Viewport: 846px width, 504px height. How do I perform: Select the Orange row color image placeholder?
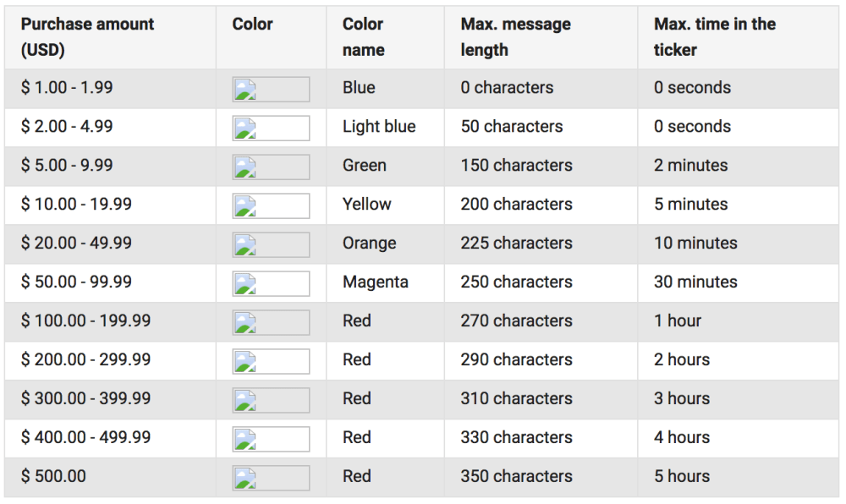tap(271, 244)
